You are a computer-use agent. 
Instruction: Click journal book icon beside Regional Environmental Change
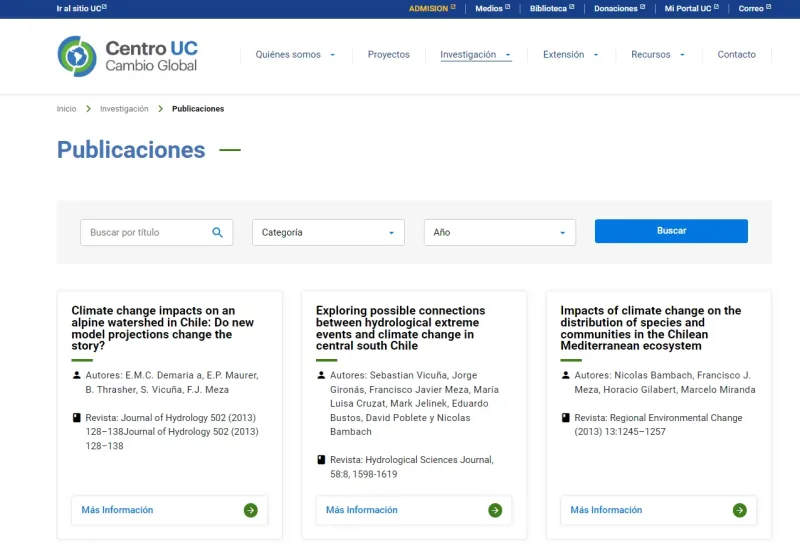[565, 417]
